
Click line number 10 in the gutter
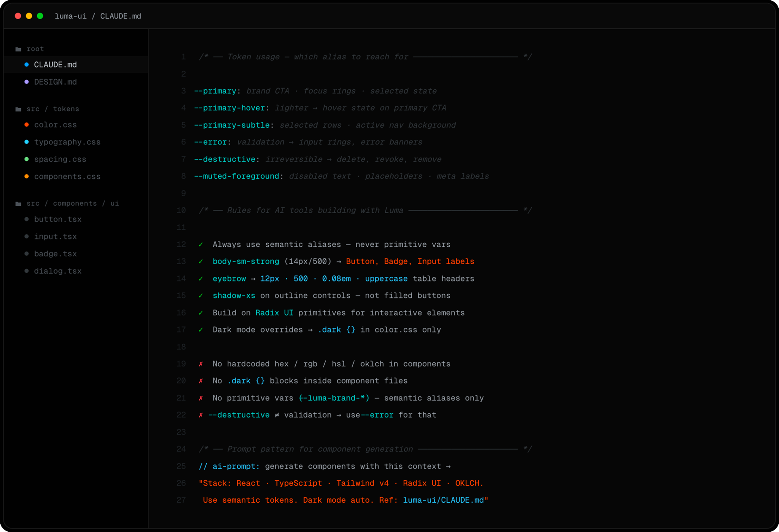(181, 210)
